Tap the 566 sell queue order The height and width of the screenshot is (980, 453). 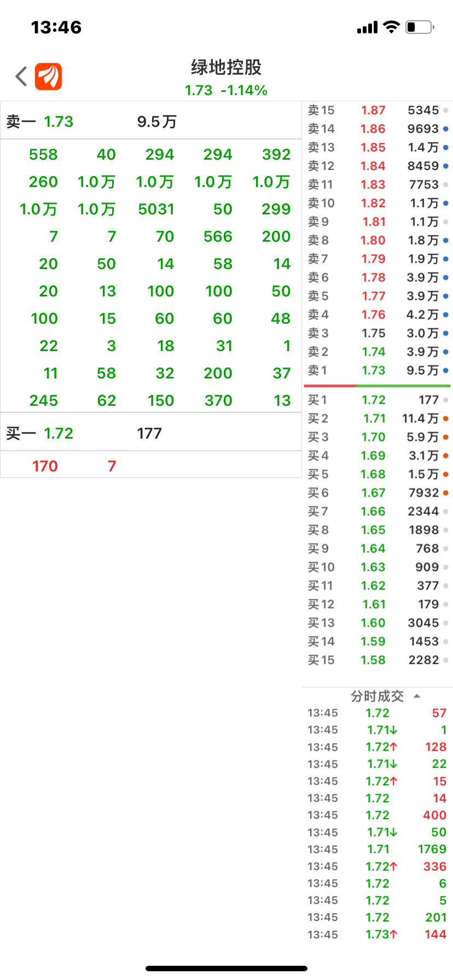(218, 237)
